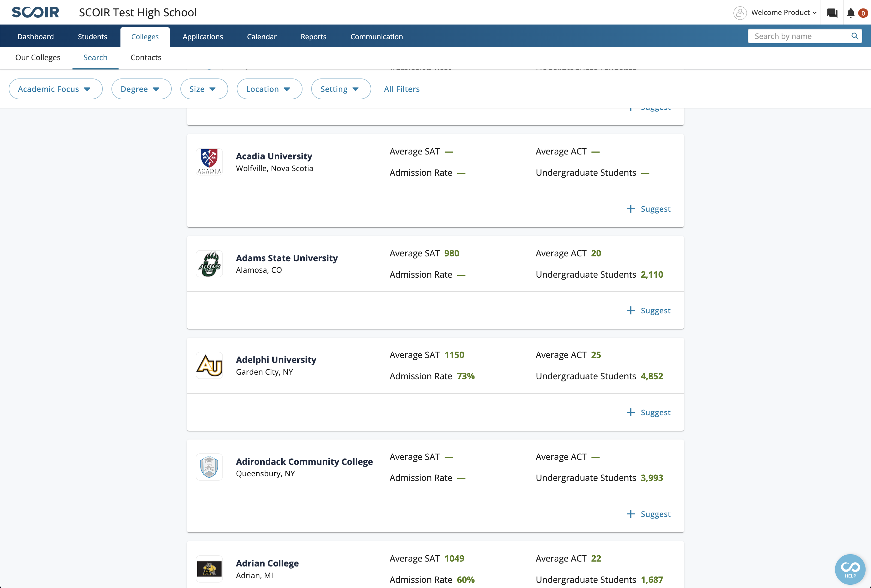This screenshot has width=871, height=588.
Task: Expand the Size filter
Action: pyautogui.click(x=204, y=89)
